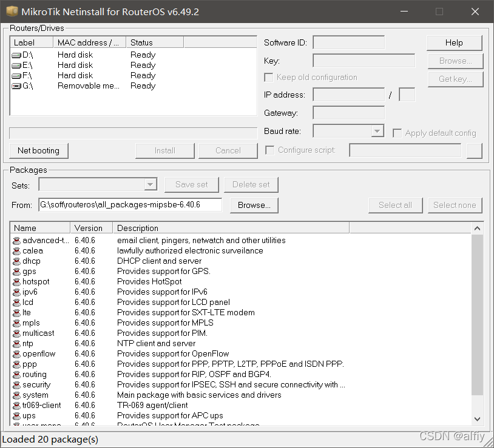This screenshot has height=448, width=494.
Task: Click the advanced-tools package icon
Action: [16, 241]
